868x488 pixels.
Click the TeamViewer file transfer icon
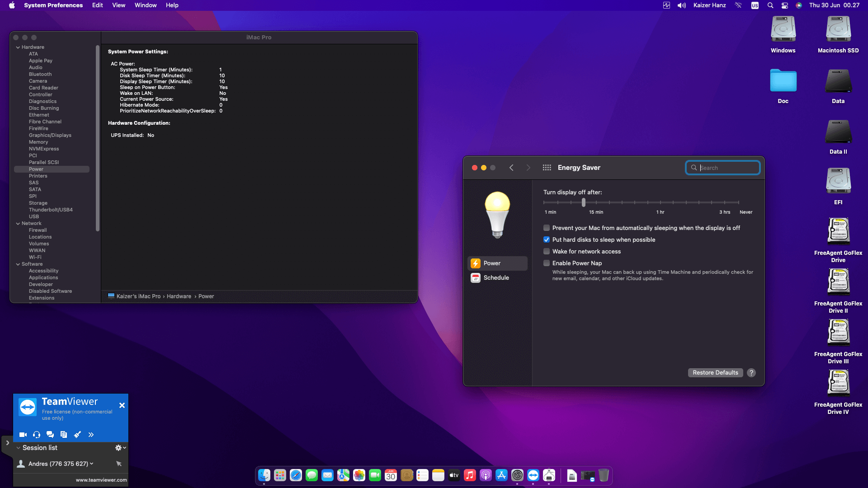64,435
